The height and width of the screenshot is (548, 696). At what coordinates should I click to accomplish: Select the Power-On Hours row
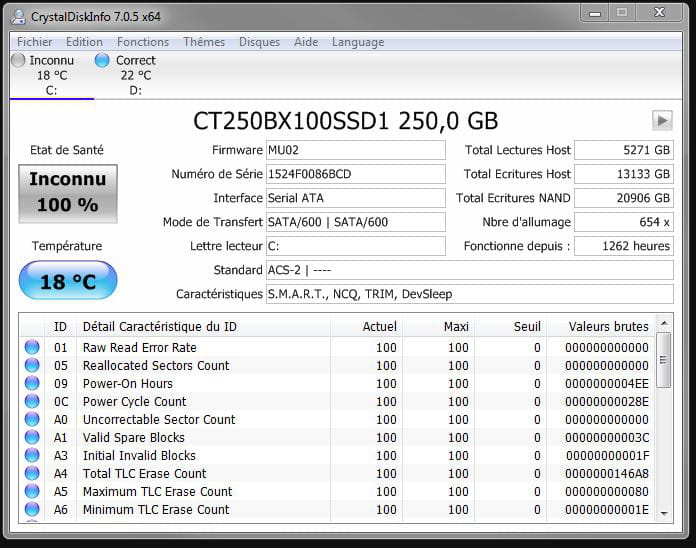click(337, 383)
